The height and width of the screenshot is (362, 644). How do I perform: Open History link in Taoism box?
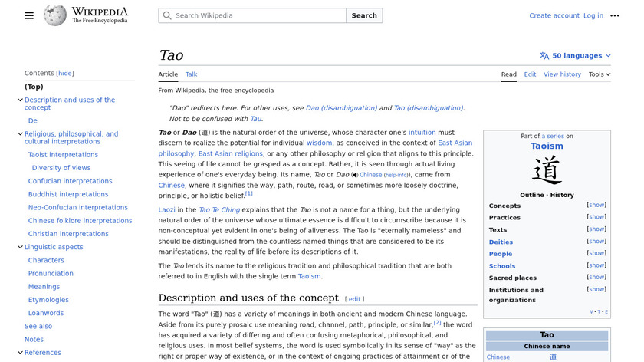(562, 195)
